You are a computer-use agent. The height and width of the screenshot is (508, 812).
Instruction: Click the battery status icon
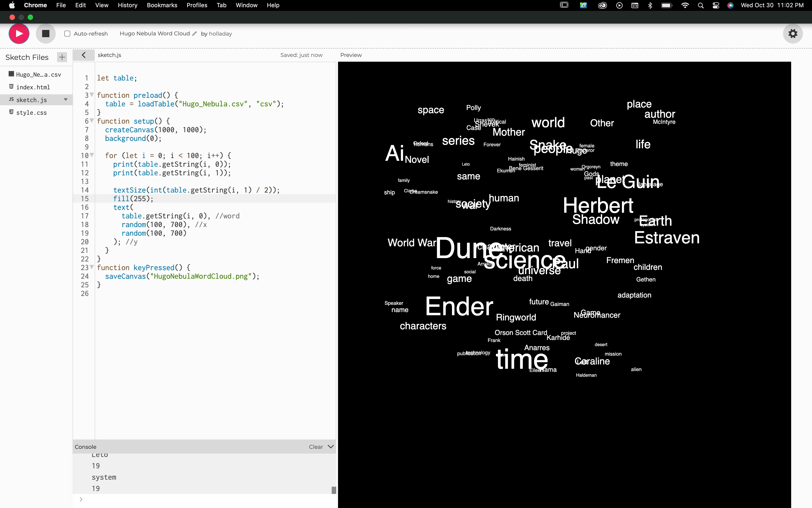pyautogui.click(x=666, y=5)
